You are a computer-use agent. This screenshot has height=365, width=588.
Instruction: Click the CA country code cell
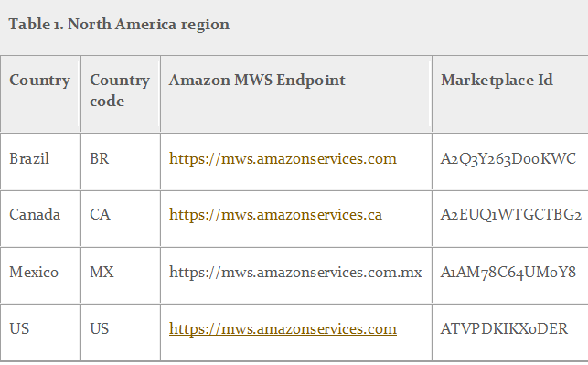[100, 215]
